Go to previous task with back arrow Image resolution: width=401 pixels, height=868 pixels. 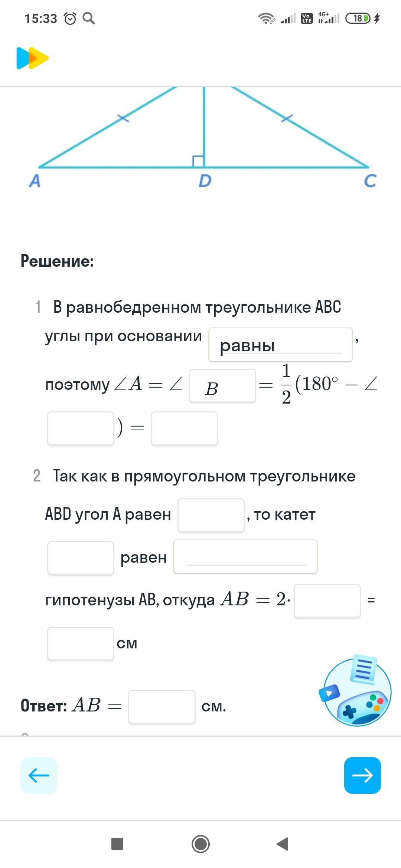click(39, 775)
